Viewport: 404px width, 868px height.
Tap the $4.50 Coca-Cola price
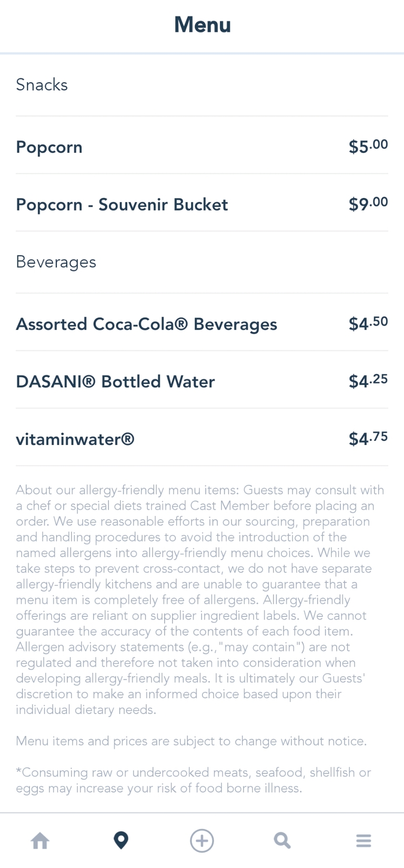point(368,324)
